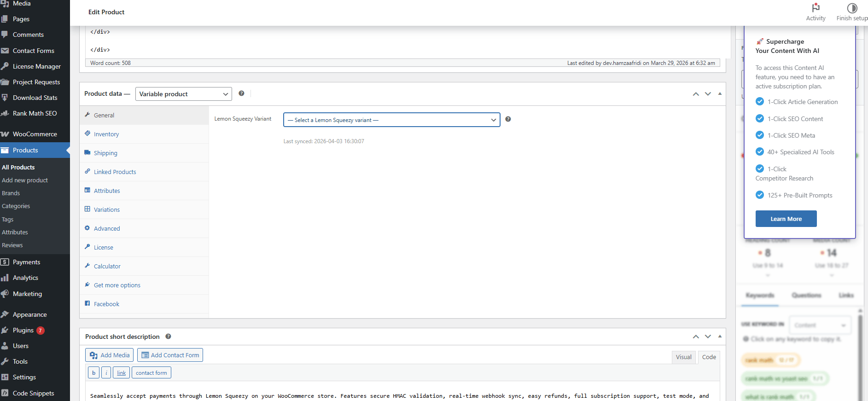868x401 pixels.
Task: Click the Add Media camera icon
Action: coord(93,355)
